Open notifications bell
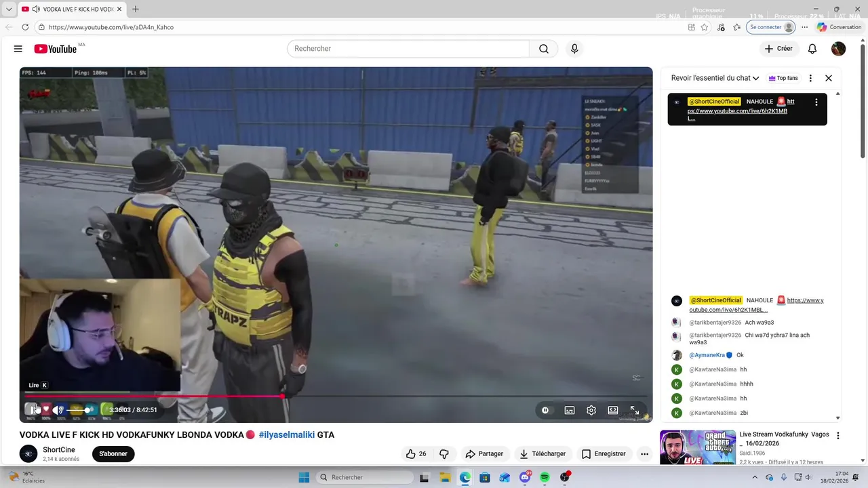Image resolution: width=868 pixels, height=488 pixels. coord(812,49)
